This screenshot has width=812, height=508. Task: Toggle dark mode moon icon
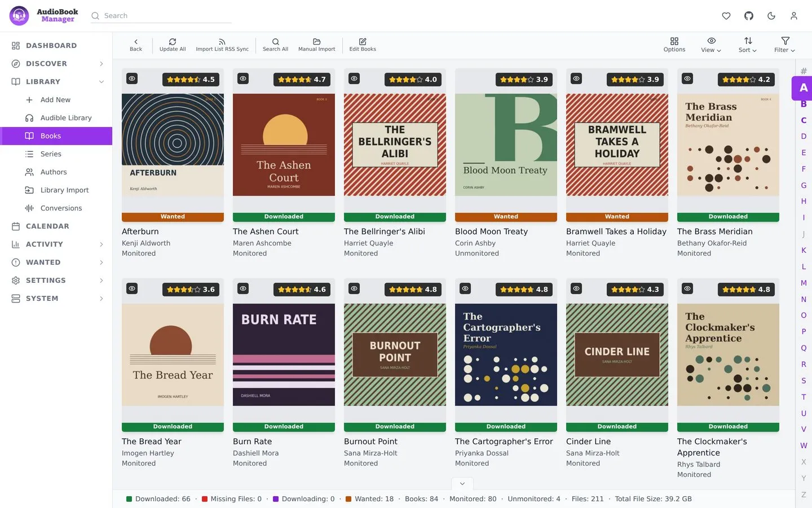(771, 16)
